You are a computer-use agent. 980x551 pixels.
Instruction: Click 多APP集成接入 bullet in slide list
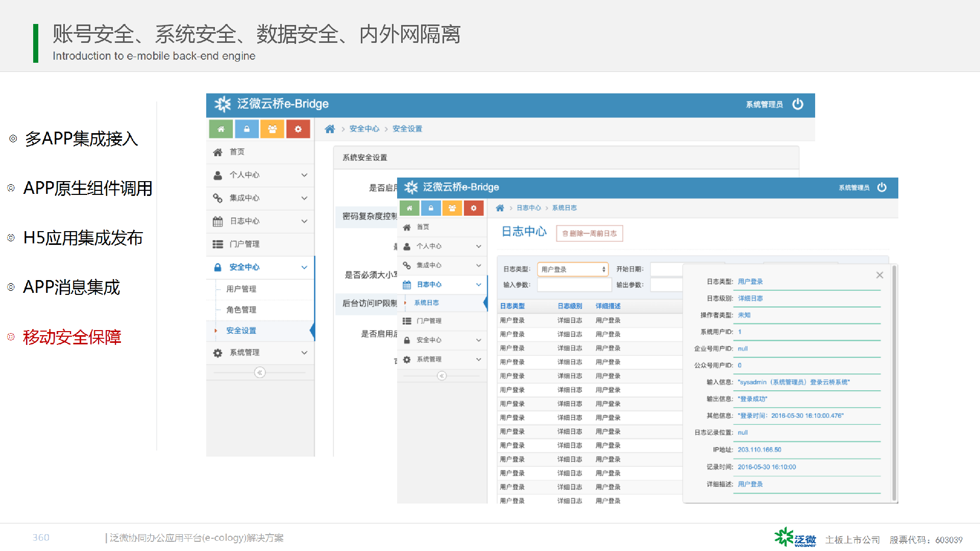click(x=81, y=139)
